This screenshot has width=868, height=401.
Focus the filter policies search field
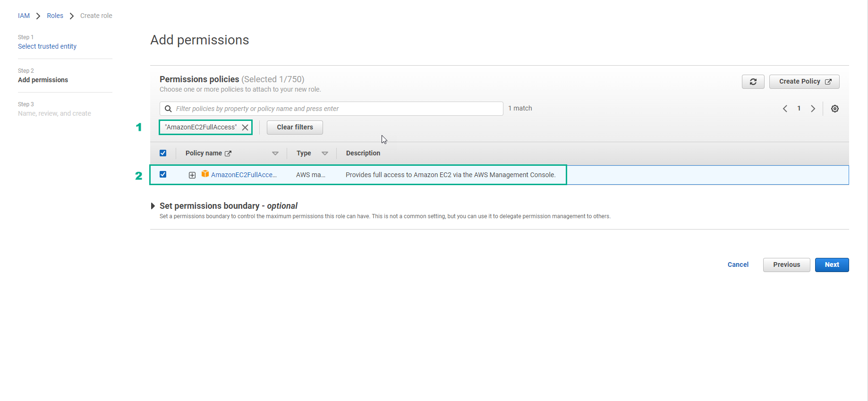point(332,109)
